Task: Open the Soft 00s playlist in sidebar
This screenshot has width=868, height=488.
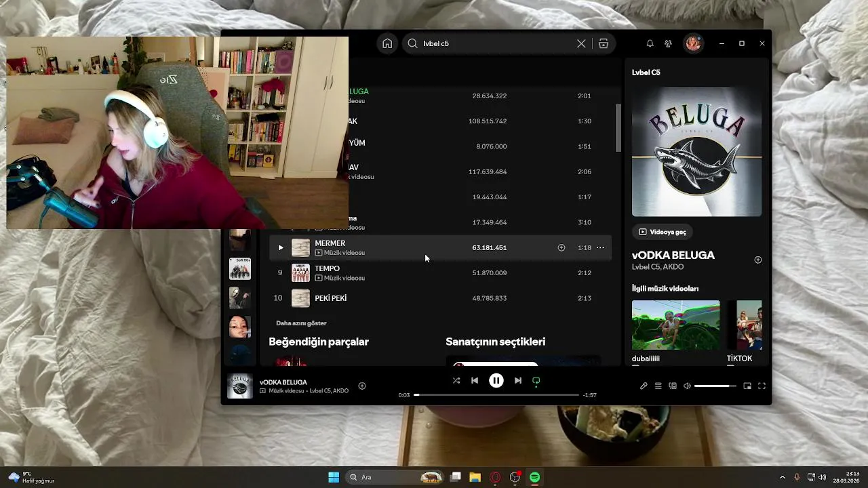Action: [x=240, y=269]
